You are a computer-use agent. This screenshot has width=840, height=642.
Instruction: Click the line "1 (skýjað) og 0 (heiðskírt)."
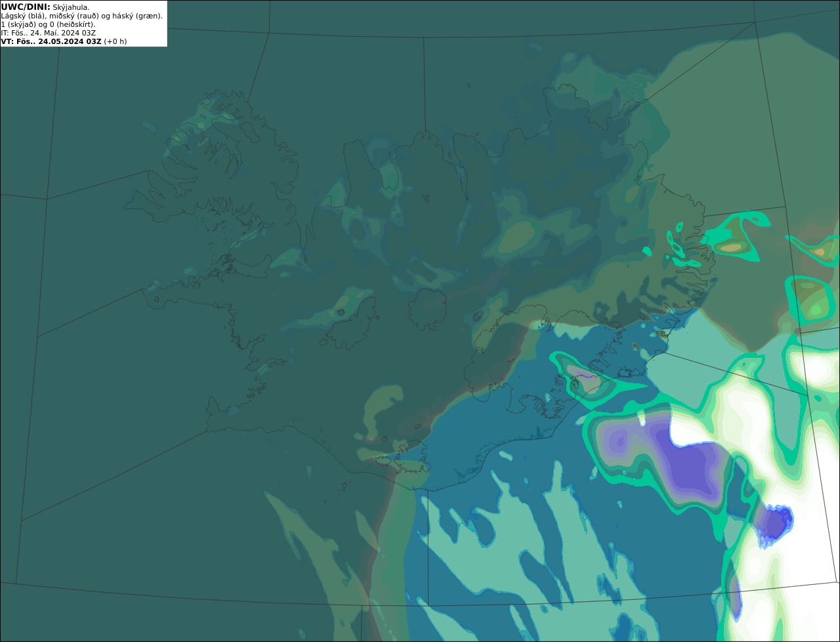click(x=48, y=24)
